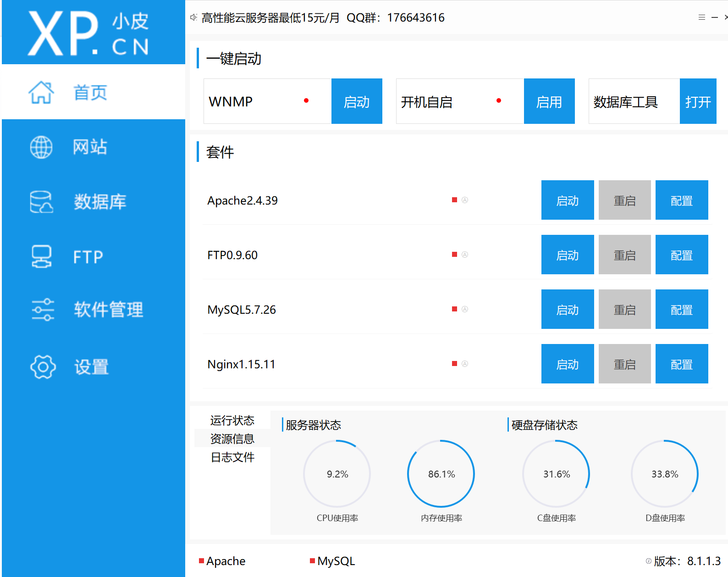Open the 网站 websites section

[x=94, y=147]
